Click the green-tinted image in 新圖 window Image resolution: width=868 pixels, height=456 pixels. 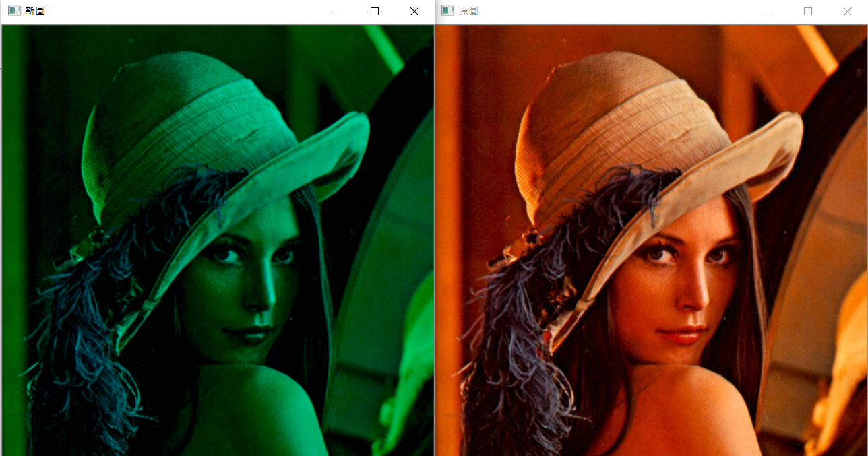(218, 240)
